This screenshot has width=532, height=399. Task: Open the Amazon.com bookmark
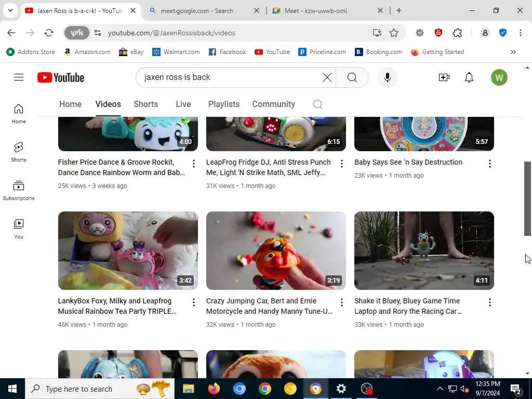coord(87,52)
